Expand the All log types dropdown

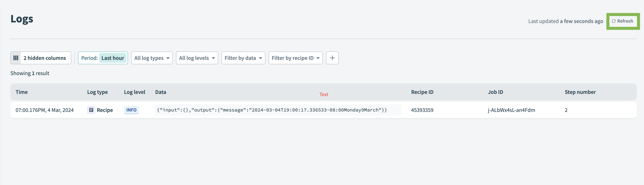coord(152,58)
